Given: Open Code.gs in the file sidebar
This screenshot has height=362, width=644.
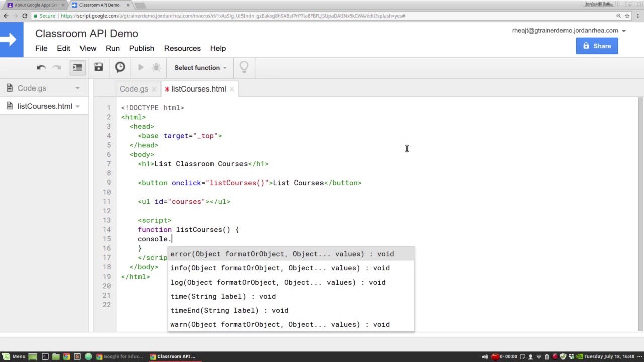Looking at the screenshot, I should 32,88.
